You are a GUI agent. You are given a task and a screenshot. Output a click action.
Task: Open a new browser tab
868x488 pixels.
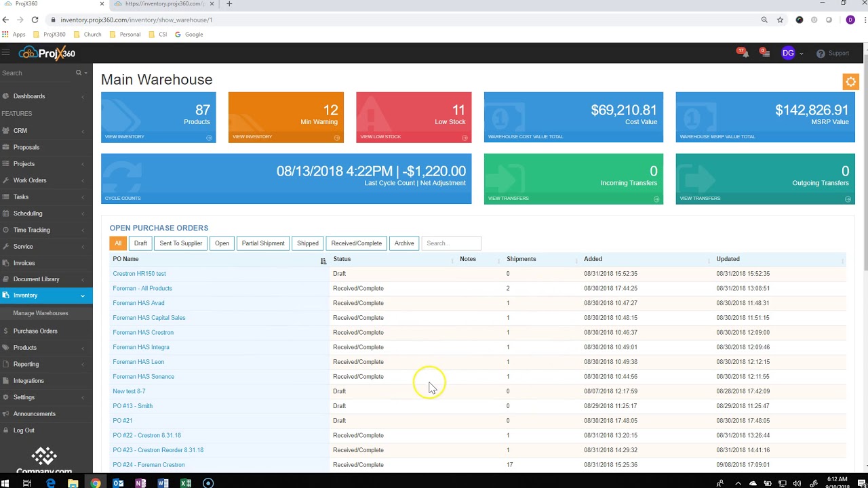(x=229, y=4)
